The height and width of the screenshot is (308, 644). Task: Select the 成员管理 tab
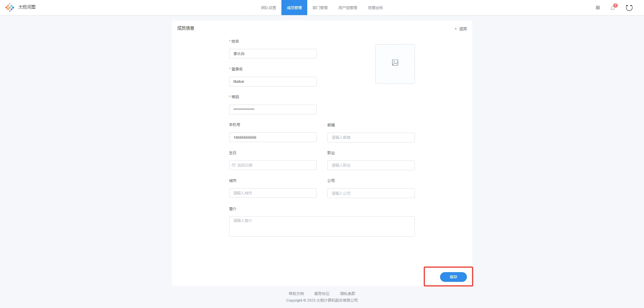(294, 8)
